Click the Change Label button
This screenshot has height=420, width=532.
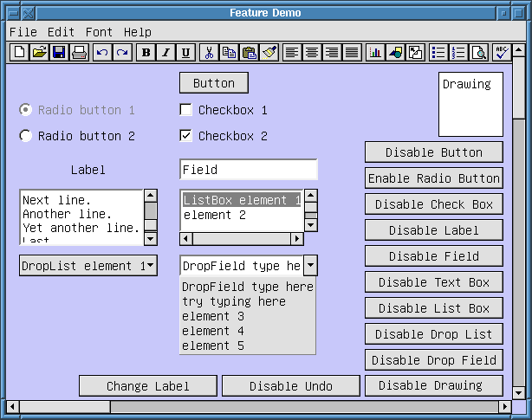[148, 385]
